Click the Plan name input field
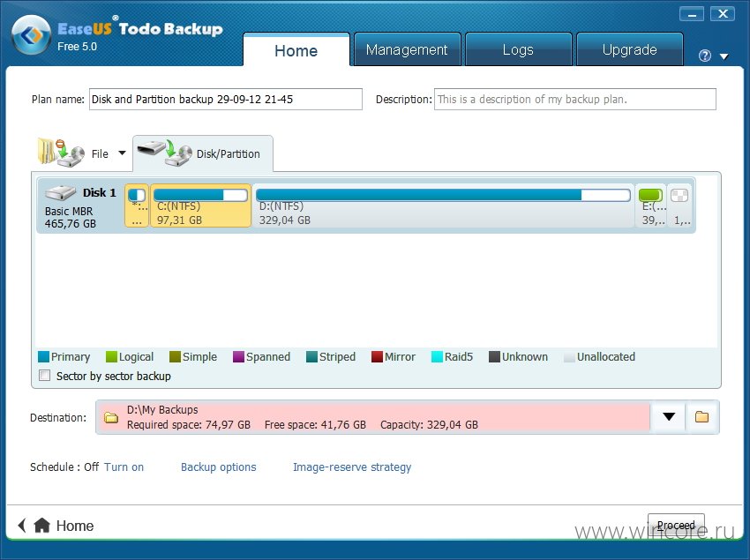The width and height of the screenshot is (750, 560). click(x=226, y=99)
